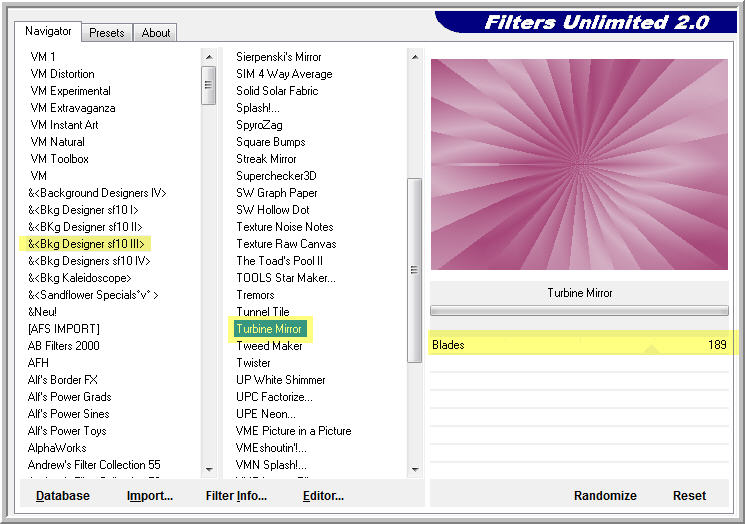745x524 pixels.
Task: Select AB Filters 2000 category
Action: tap(64, 346)
